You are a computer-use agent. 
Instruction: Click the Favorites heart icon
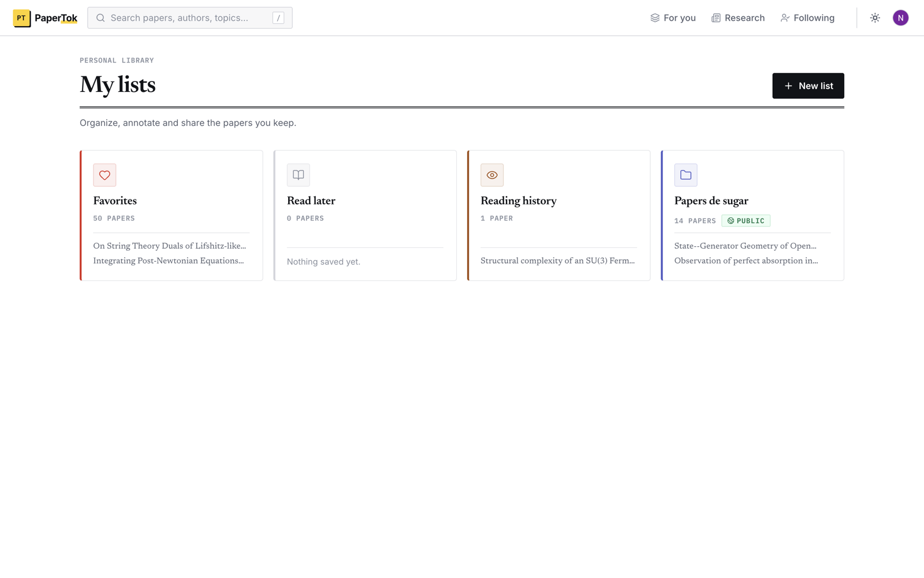coord(105,175)
